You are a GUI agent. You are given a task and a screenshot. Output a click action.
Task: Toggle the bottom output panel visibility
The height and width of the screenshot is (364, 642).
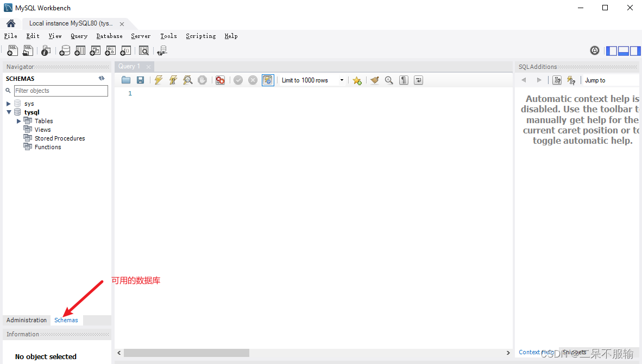pos(624,50)
